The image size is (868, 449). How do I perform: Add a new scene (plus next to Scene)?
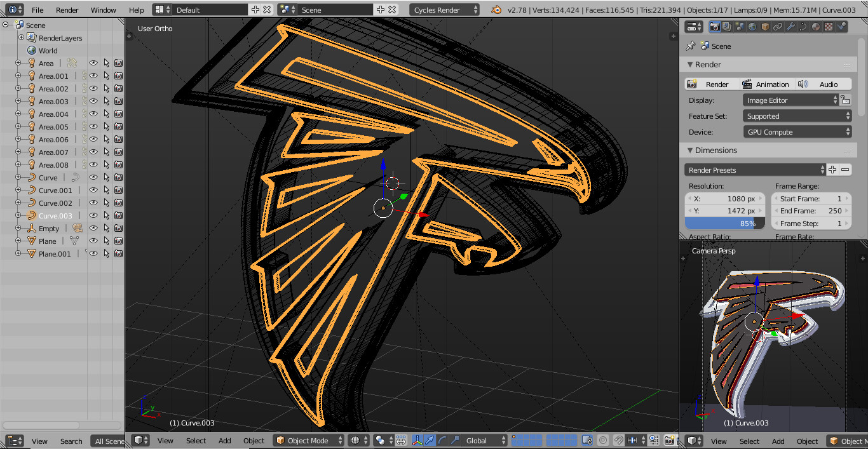coord(380,10)
